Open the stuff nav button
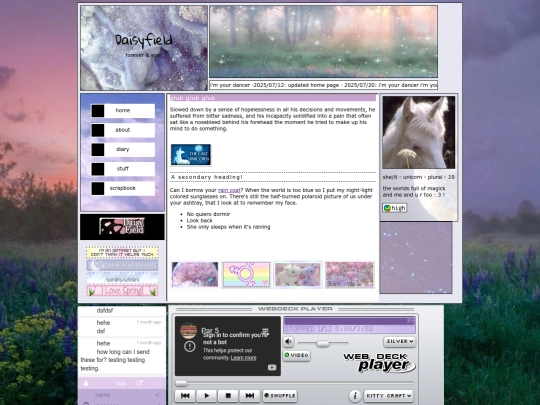The image size is (540, 405). [x=123, y=169]
